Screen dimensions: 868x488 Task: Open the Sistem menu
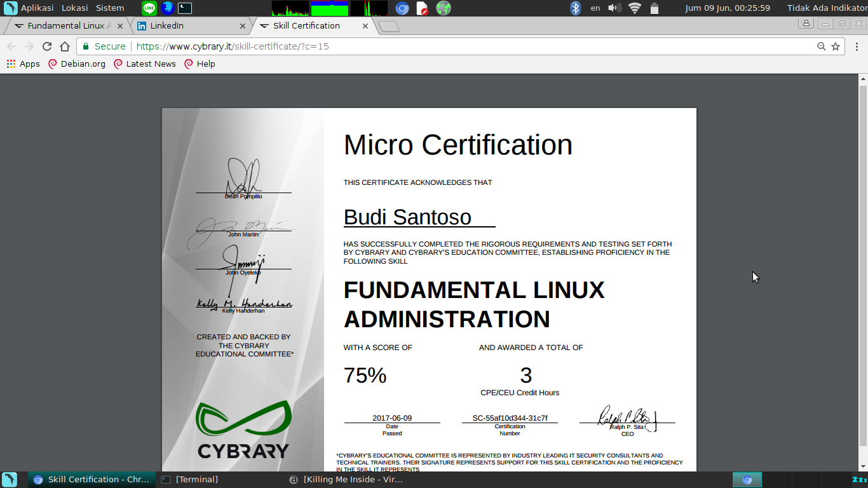[x=110, y=8]
